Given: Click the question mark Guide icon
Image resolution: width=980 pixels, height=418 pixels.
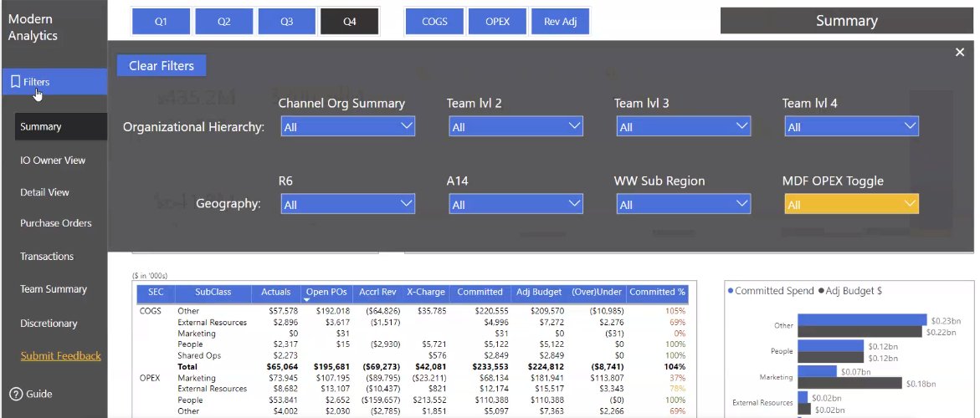Looking at the screenshot, I should click(16, 394).
